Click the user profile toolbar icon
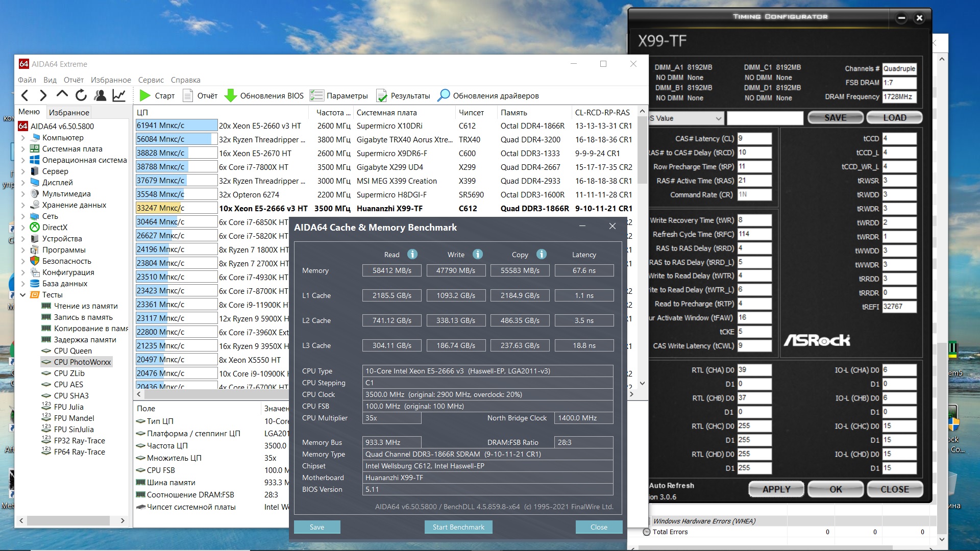Screen dimensions: 980x551 click(100, 95)
